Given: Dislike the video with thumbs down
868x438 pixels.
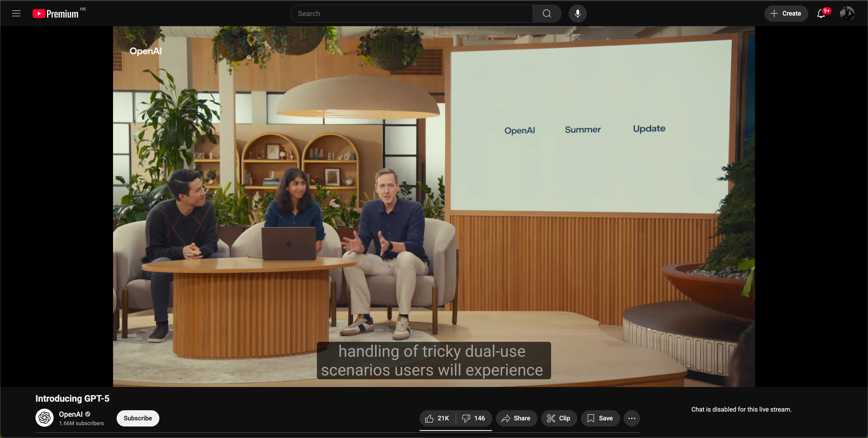Looking at the screenshot, I should 473,418.
